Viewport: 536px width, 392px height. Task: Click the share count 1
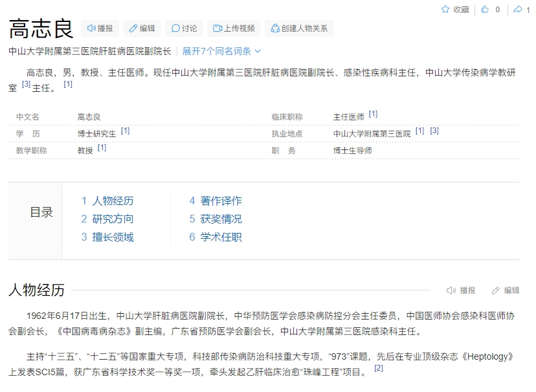coord(528,10)
